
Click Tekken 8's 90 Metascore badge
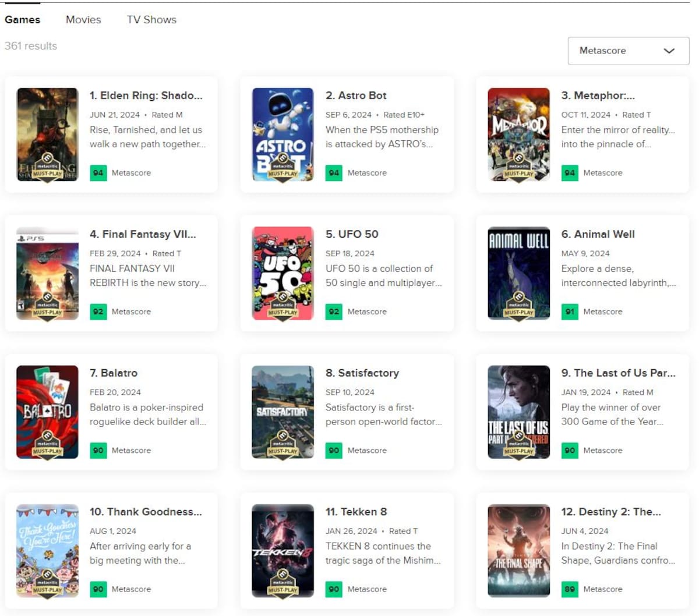334,589
